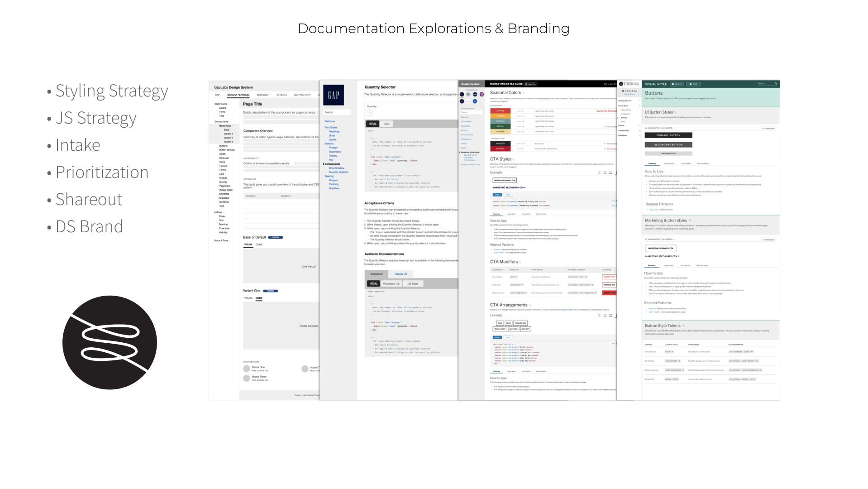Screen dimensions: 868x489
Task: Select the Vanilla JS implementation tab
Action: point(401,274)
